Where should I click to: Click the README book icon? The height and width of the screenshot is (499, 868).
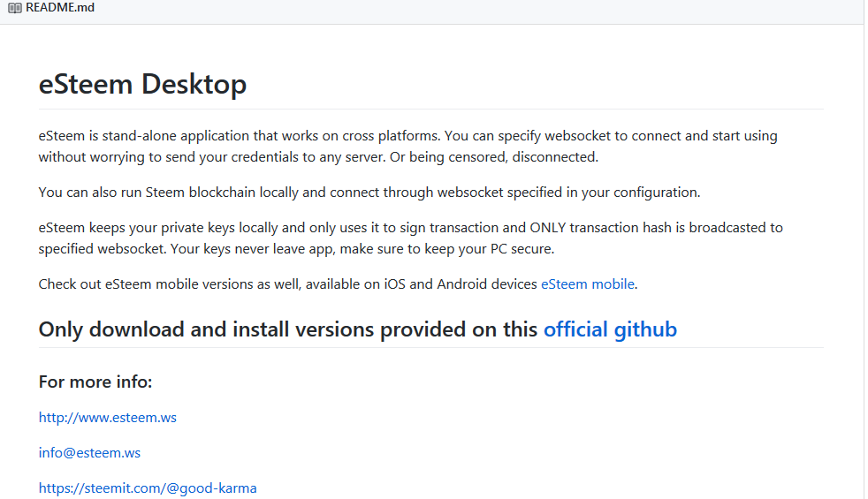(15, 8)
